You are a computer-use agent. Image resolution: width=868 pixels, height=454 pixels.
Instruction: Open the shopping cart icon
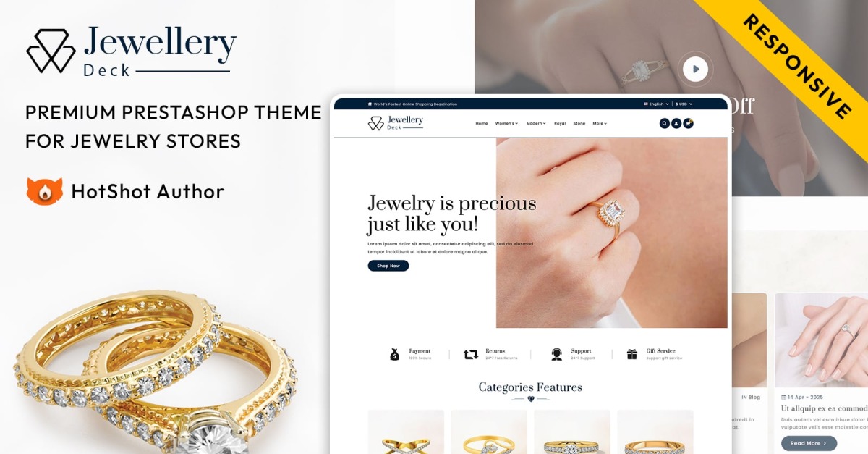click(x=688, y=124)
